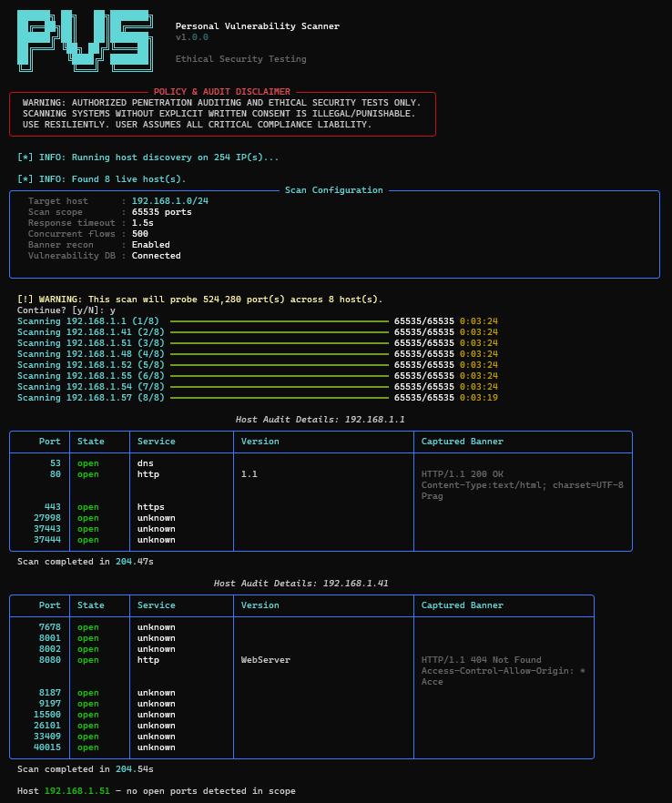Click State column header in 192.168.1.1 table
The height and width of the screenshot is (803, 672).
click(x=91, y=442)
